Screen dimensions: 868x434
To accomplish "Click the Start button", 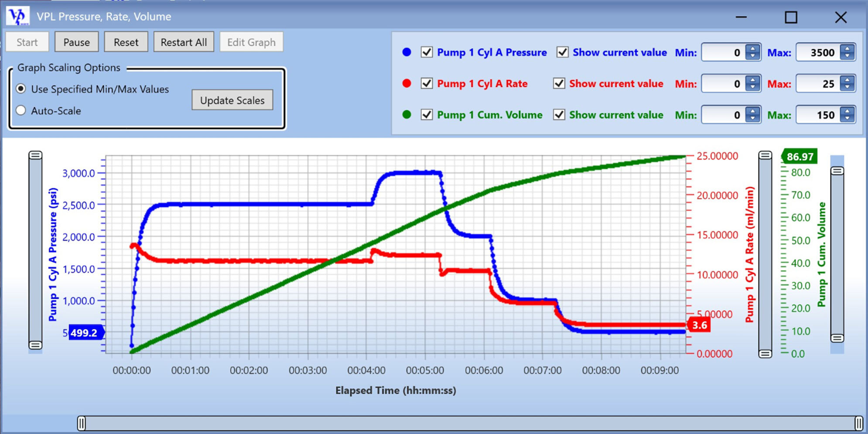I will pyautogui.click(x=27, y=42).
